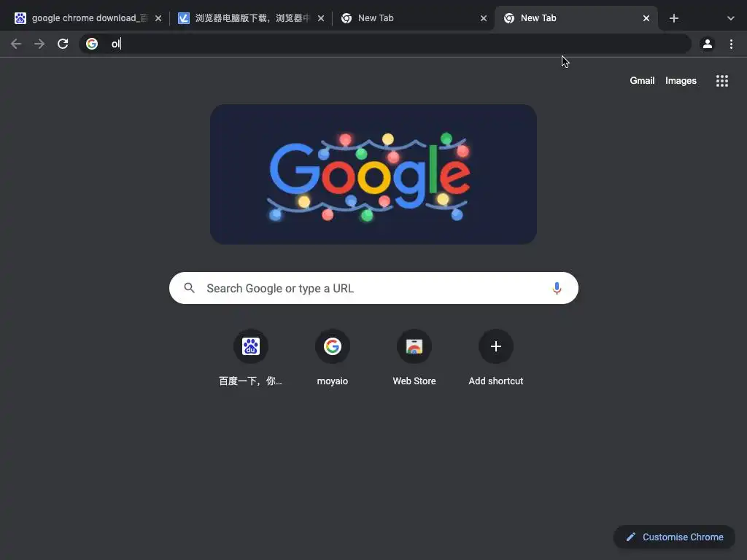Open the Images link
Screen dimensions: 747x560
click(681, 81)
